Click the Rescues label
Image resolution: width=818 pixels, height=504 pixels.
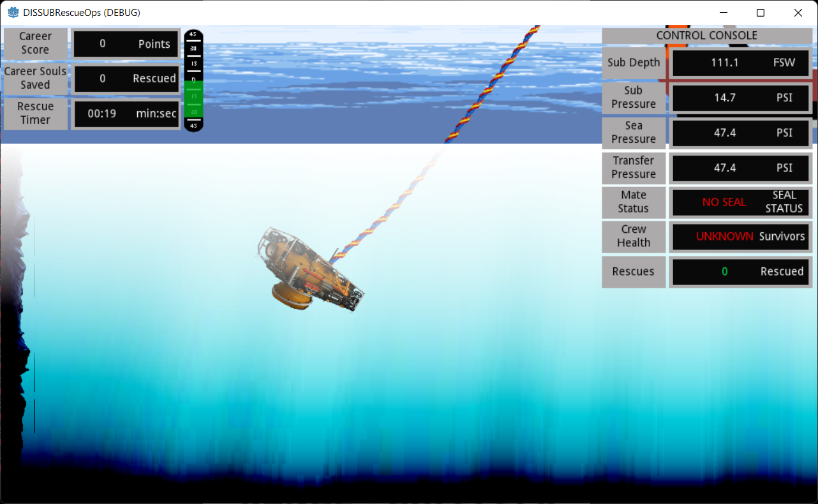(x=634, y=271)
